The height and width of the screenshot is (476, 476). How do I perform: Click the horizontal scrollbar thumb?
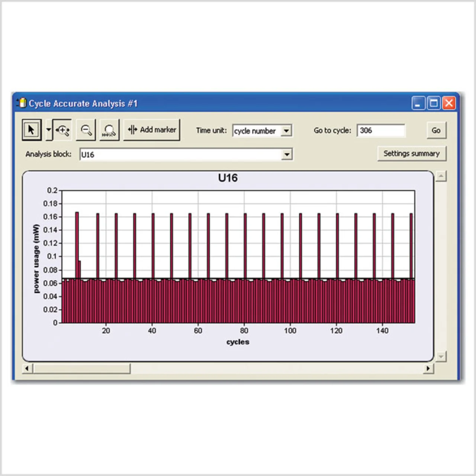point(82,369)
